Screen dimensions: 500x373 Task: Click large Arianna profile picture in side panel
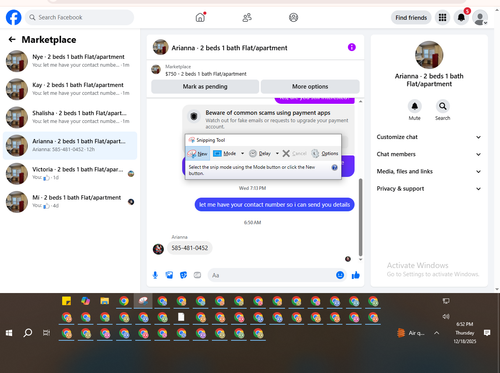point(429,55)
